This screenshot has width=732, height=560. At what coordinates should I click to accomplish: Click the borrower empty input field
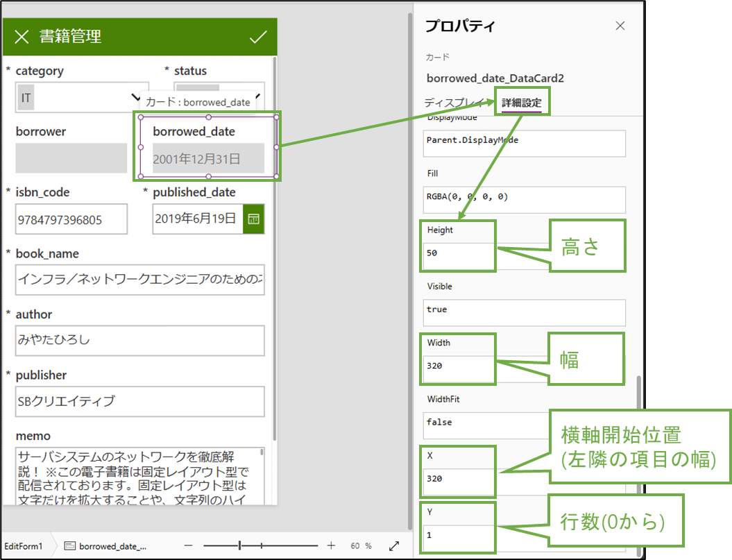[71, 158]
